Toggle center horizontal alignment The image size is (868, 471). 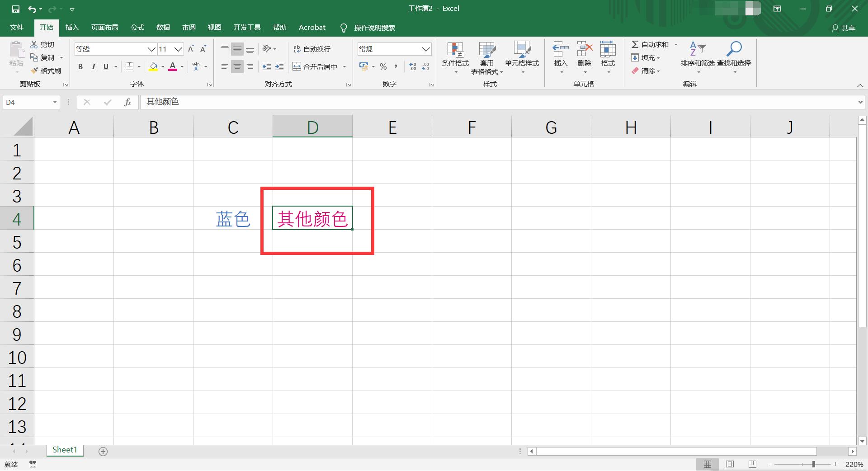[x=237, y=66]
